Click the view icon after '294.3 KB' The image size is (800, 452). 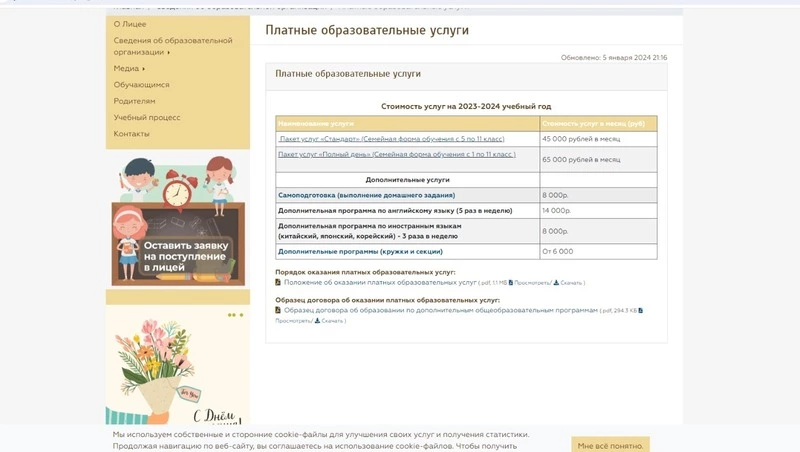pos(640,311)
